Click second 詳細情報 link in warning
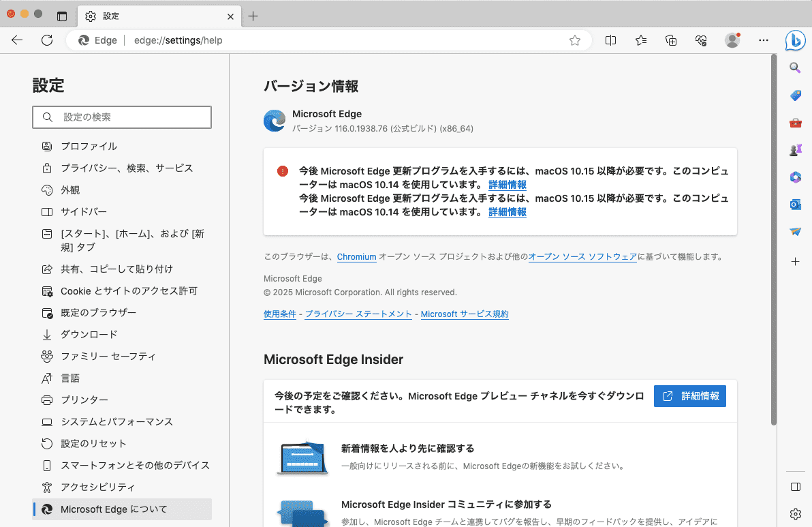The height and width of the screenshot is (527, 812). coord(507,212)
